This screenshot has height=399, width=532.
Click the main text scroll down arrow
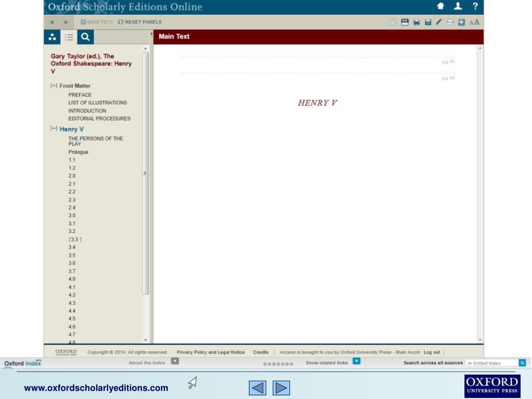[480, 340]
